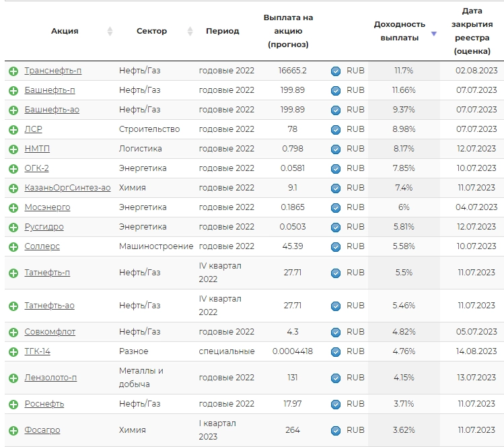Click green plus icon next to Фосагро
The height and width of the screenshot is (447, 504).
point(13,431)
